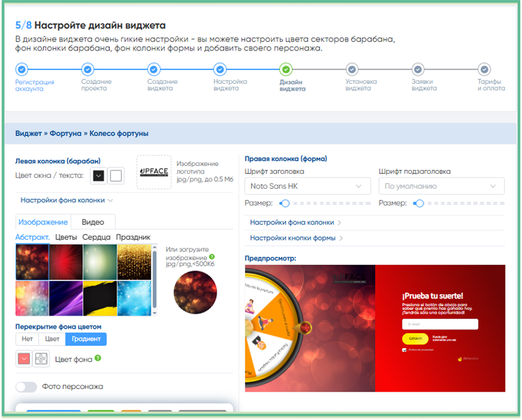Viewport: 522px width, 420px height.
Task: Click the Регистрация аккаунта step circle icon
Action: pyautogui.click(x=22, y=69)
